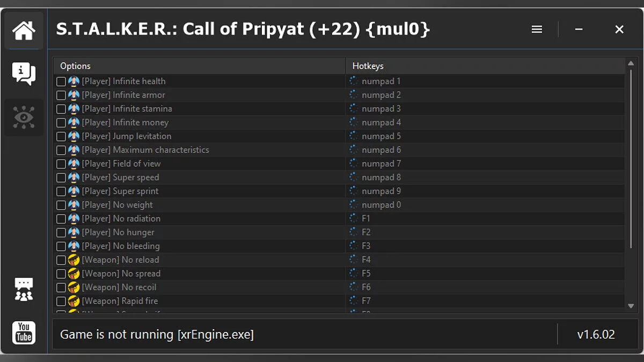
Task: Enable the Jump levitation cheat
Action: coord(61,136)
